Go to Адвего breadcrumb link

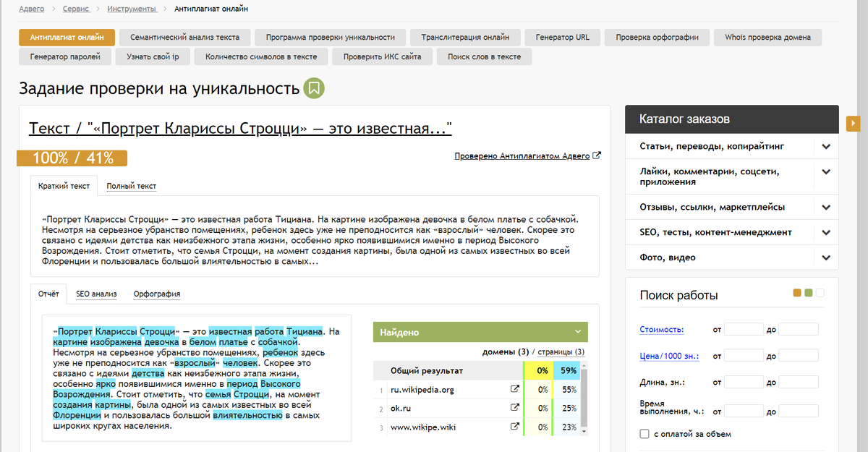(x=32, y=9)
